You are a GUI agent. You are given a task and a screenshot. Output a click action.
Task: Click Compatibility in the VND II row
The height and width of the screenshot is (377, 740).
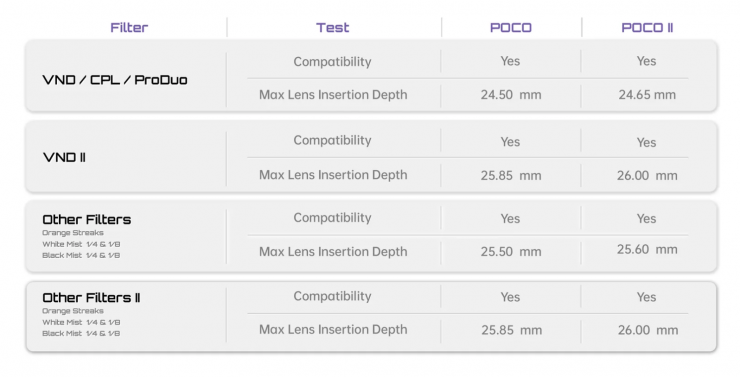332,140
